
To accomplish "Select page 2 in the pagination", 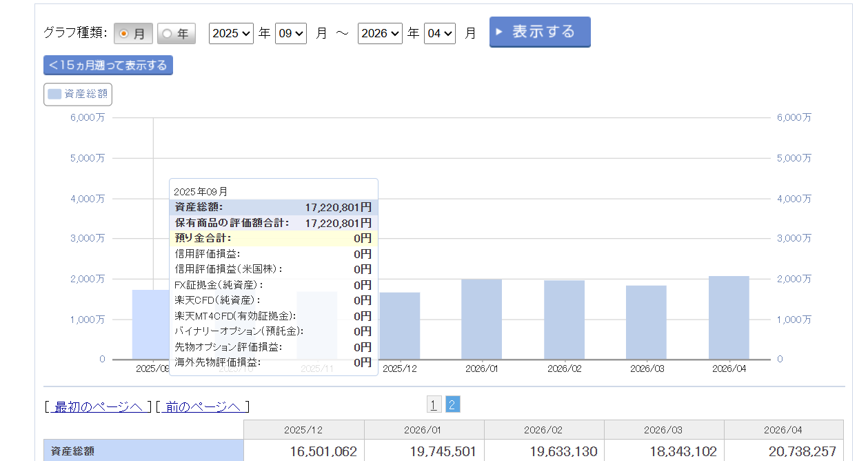I will [452, 405].
